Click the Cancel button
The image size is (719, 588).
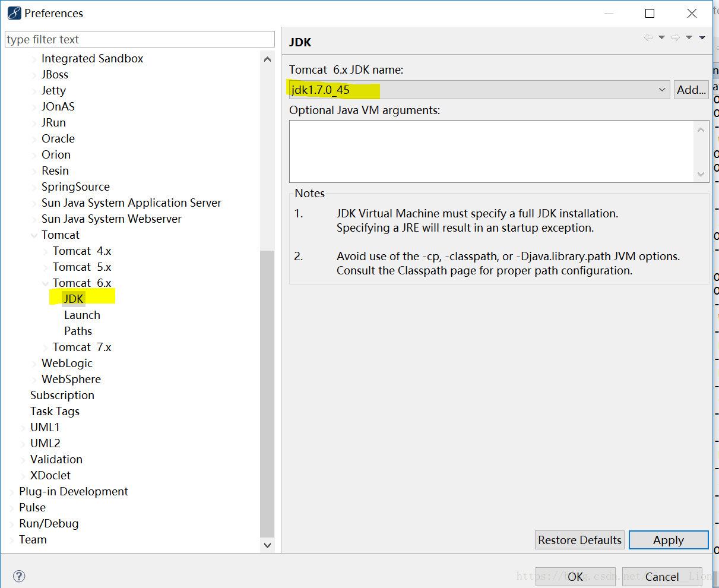[x=662, y=577]
